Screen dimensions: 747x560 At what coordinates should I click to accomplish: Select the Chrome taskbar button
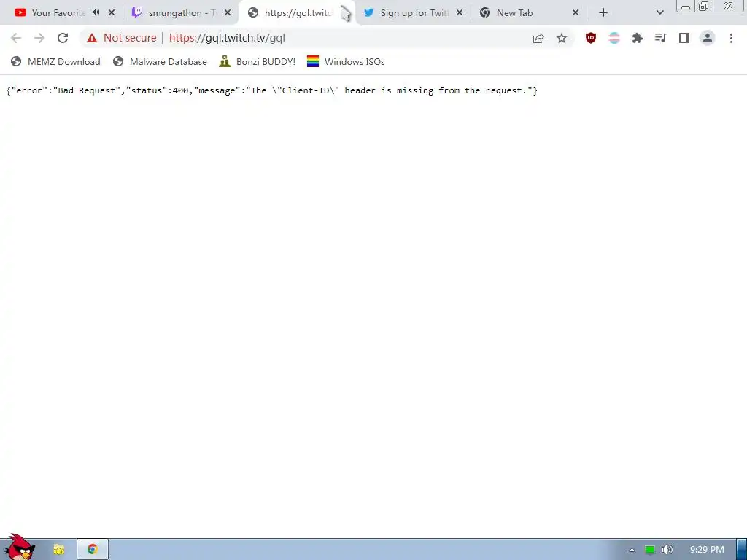(x=93, y=550)
